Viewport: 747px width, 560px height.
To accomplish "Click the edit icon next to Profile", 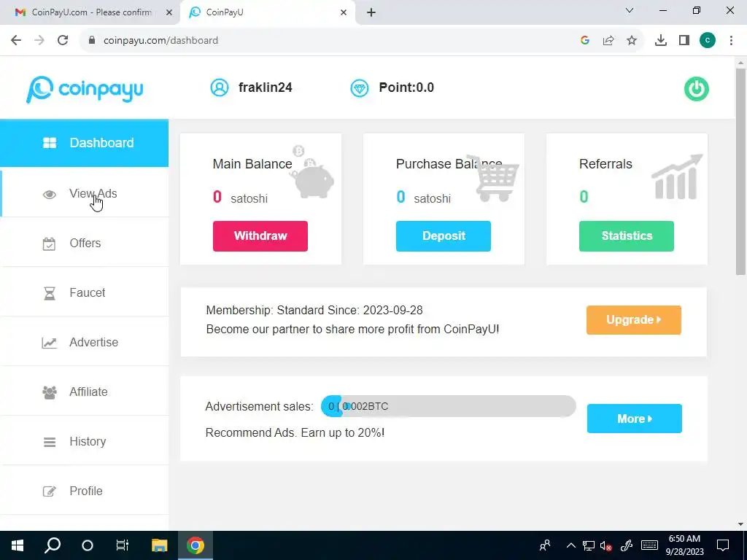I will click(x=49, y=491).
